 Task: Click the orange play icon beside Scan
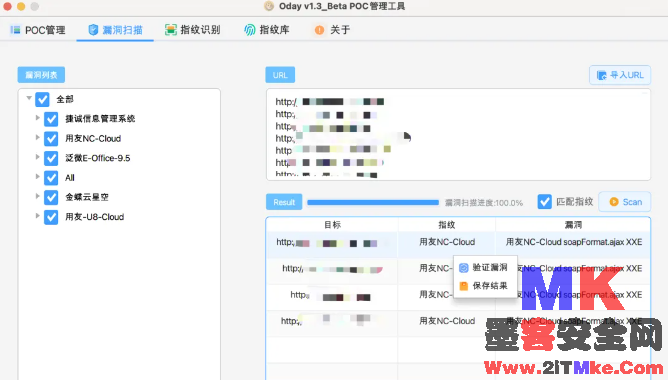pos(614,202)
